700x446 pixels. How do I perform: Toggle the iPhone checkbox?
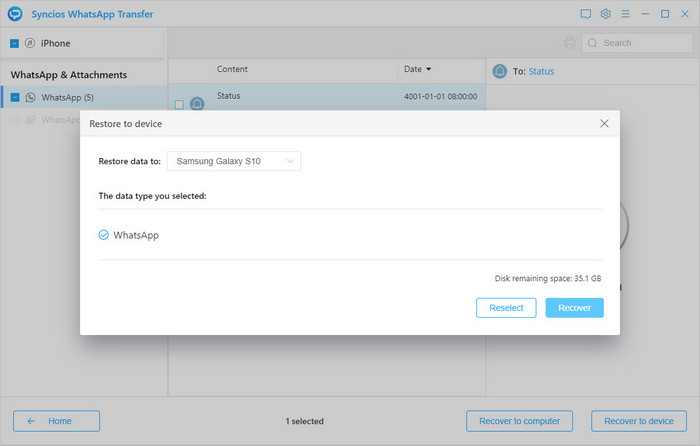coord(14,43)
